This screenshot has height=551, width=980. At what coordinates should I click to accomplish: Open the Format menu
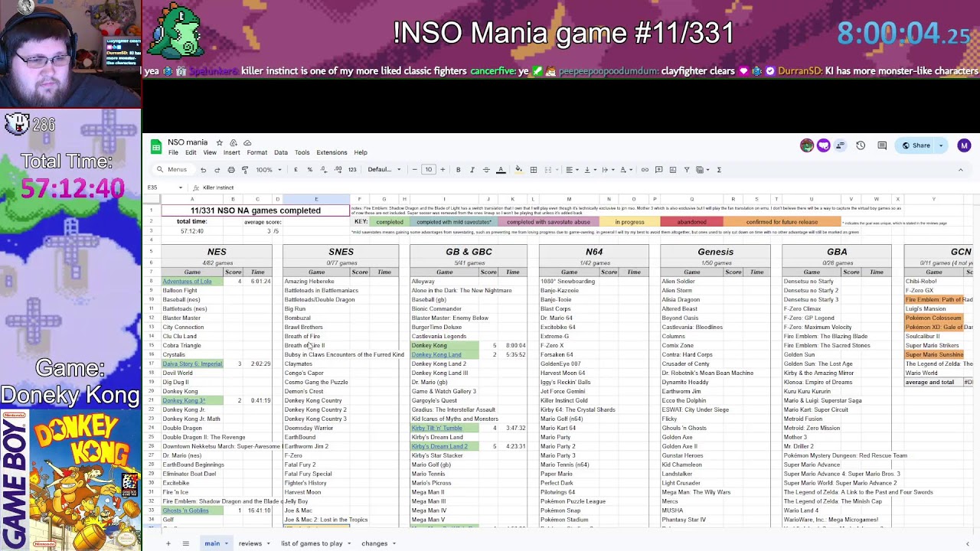(x=257, y=152)
